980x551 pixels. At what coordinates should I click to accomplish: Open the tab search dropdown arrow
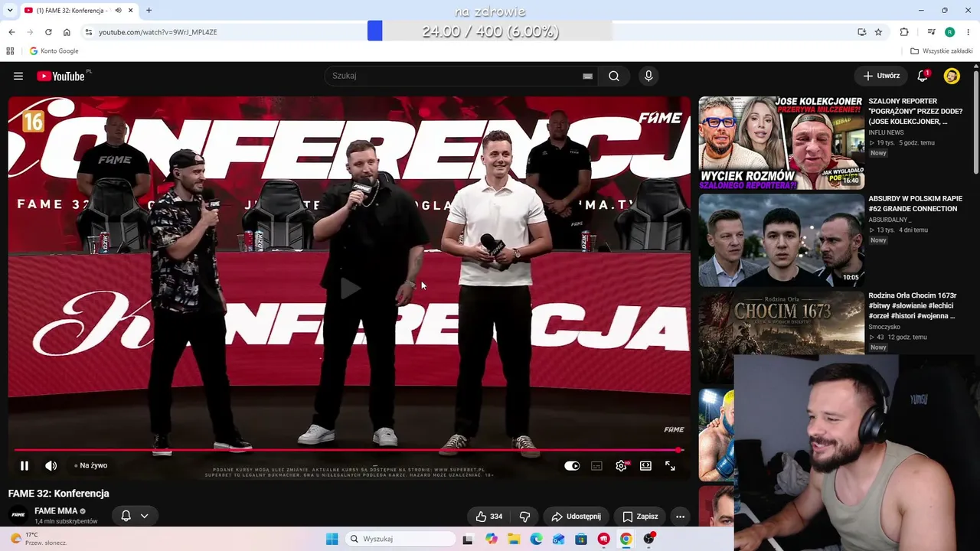coord(10,10)
